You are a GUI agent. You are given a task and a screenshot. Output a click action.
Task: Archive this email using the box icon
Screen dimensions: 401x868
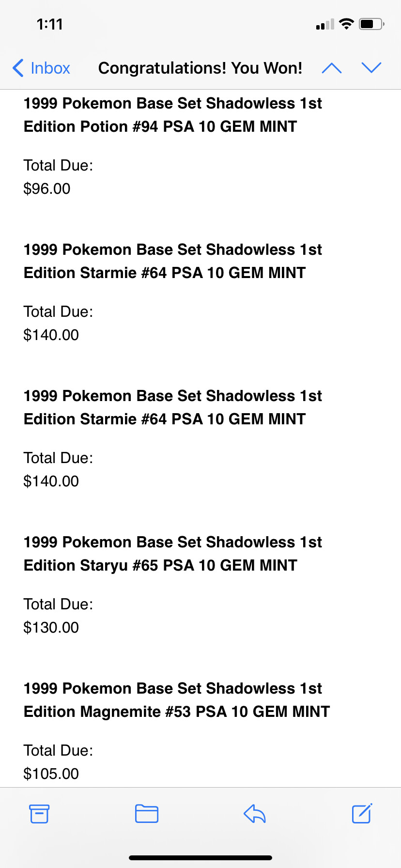(39, 814)
